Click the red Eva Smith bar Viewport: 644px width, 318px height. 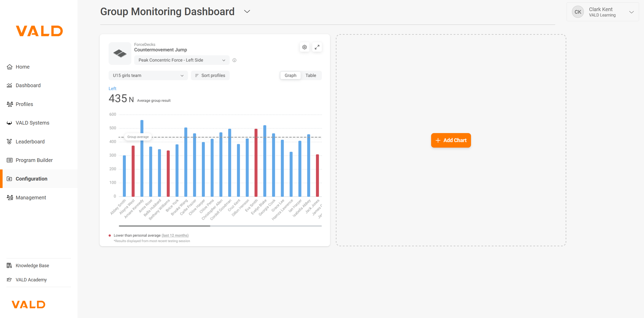[x=256, y=163]
